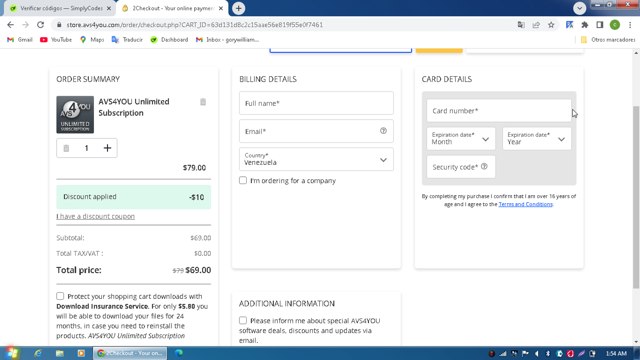
Task: Toggle the browser side panel icon
Action: tap(600, 25)
